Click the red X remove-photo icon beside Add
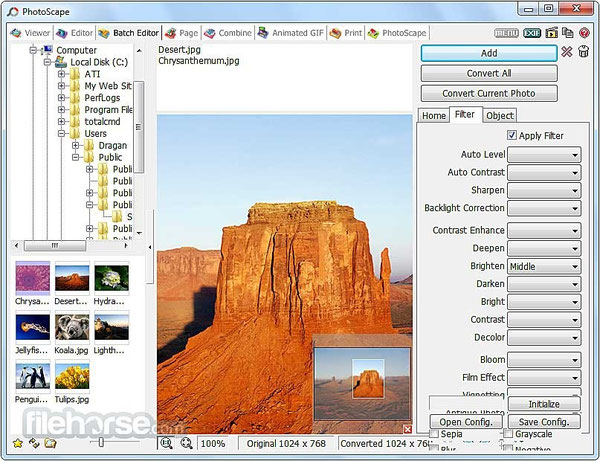The width and height of the screenshot is (600, 461). point(567,52)
